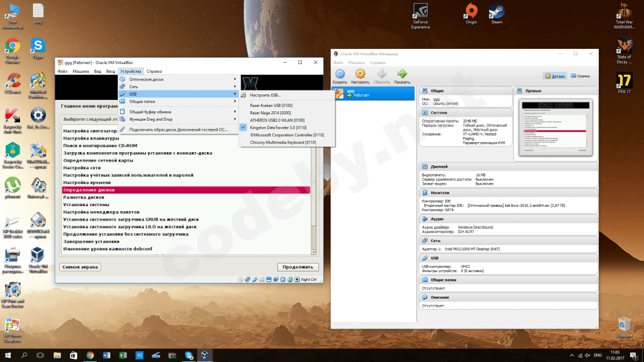Open Steam from the desktop shortcut

coord(496,13)
